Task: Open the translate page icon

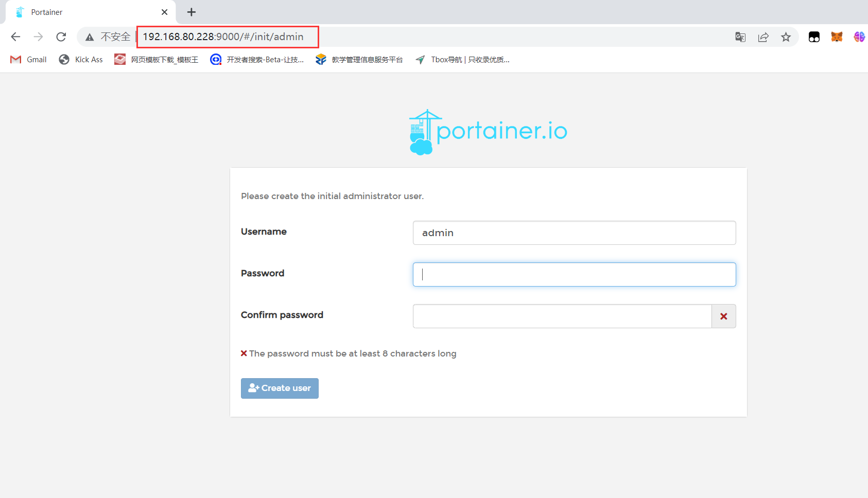Action: (x=740, y=37)
